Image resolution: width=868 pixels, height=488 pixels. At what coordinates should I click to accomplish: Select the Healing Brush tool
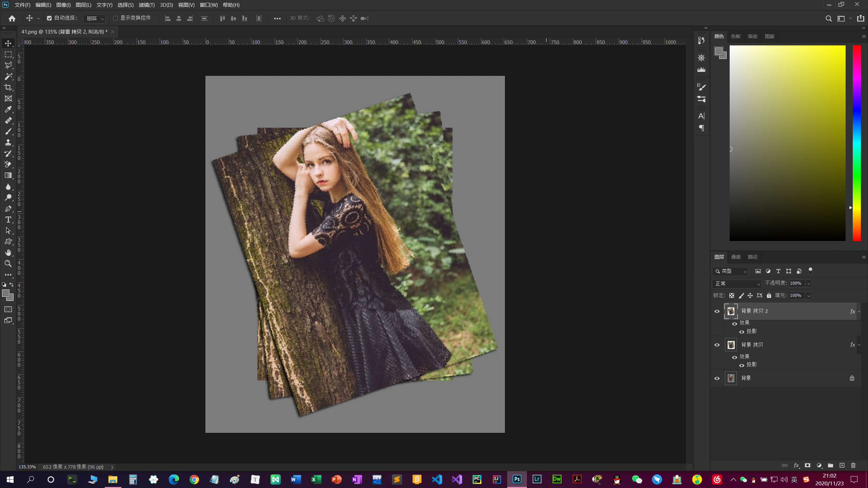[x=8, y=121]
